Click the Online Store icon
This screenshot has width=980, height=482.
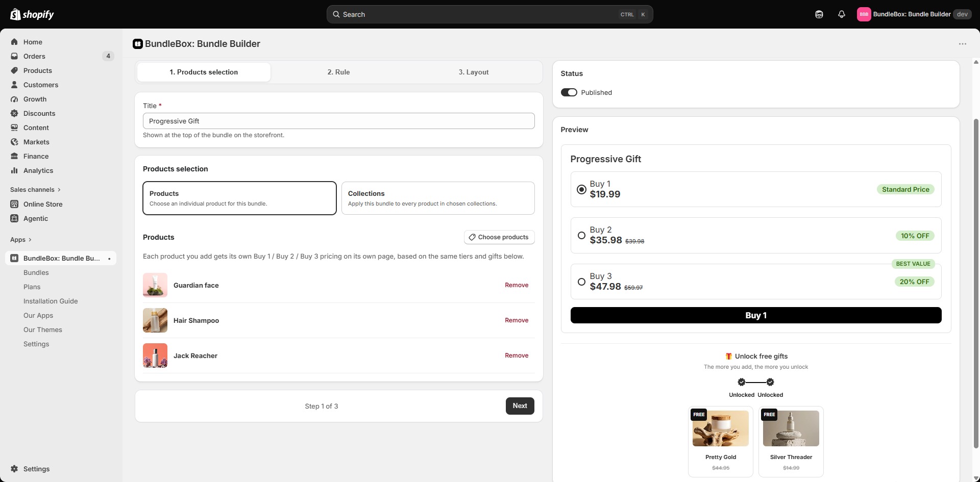[x=14, y=204]
